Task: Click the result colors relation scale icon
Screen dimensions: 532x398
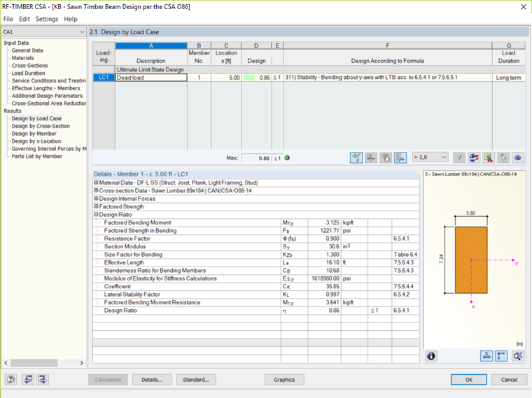Action: [x=474, y=158]
